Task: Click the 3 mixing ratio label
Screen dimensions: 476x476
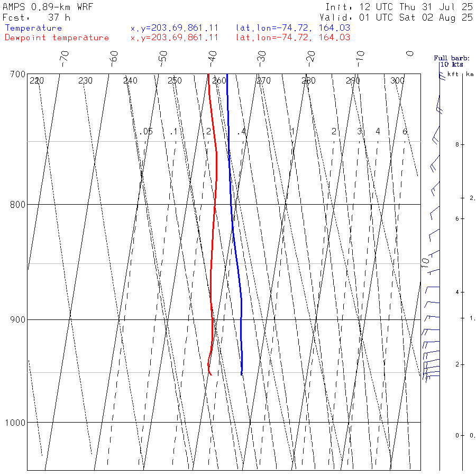Action: click(x=360, y=132)
